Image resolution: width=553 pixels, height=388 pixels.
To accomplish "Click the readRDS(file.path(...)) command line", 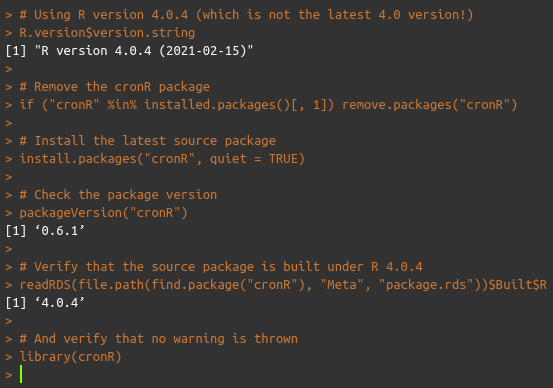I will tap(283, 285).
